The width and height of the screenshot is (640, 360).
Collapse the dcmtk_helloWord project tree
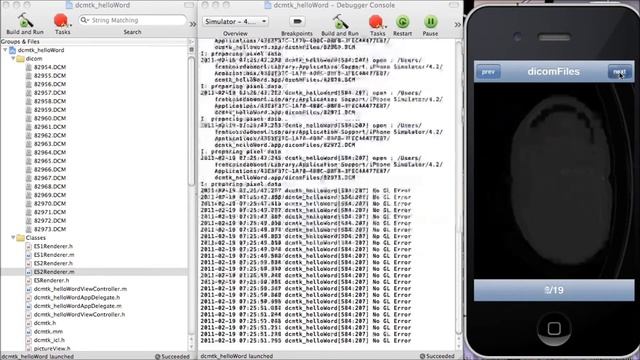point(5,50)
